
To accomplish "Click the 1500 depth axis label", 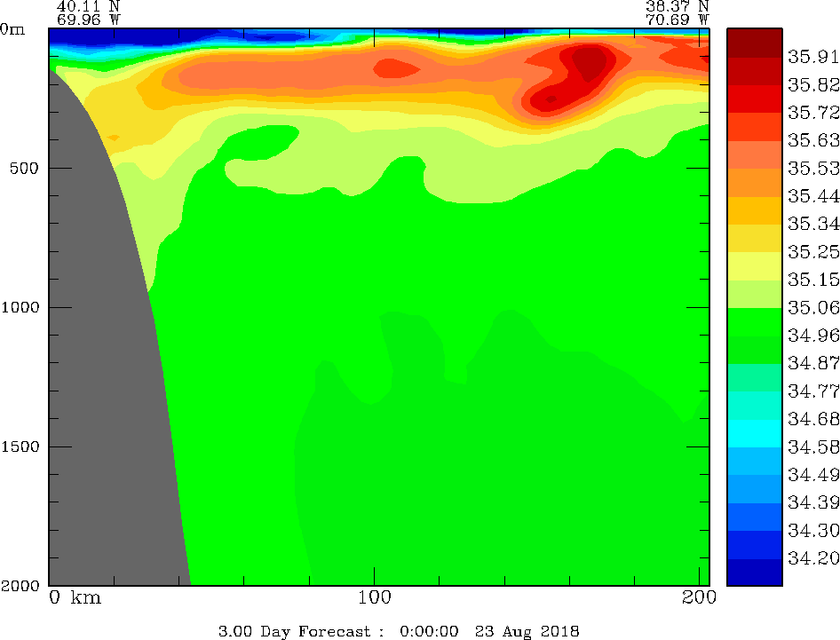I will point(20,446).
